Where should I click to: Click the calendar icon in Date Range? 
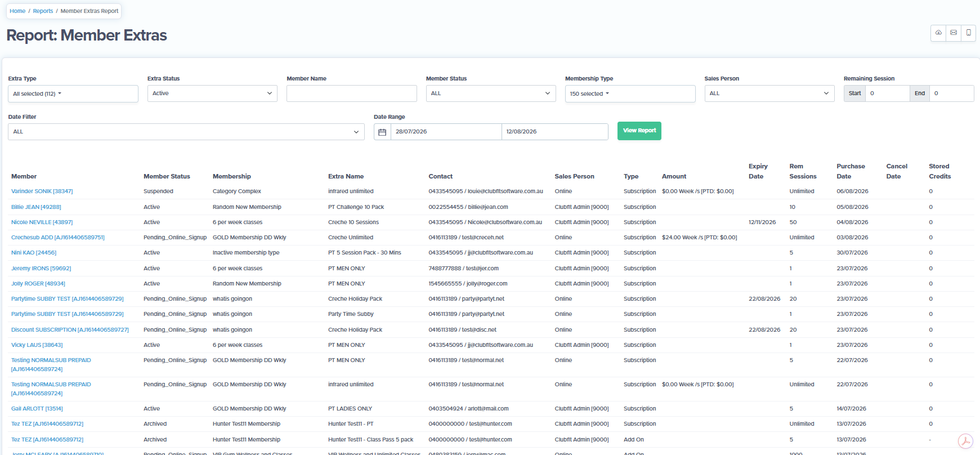(x=382, y=132)
